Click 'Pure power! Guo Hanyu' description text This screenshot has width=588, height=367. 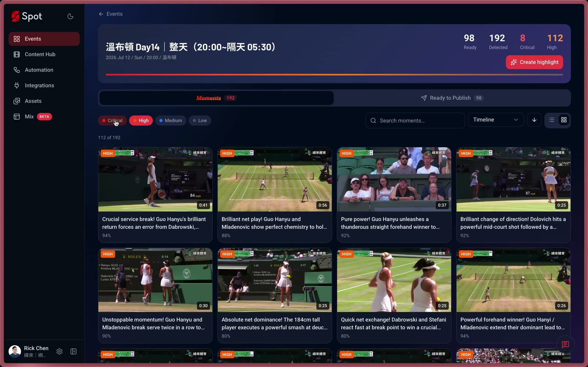(390, 223)
